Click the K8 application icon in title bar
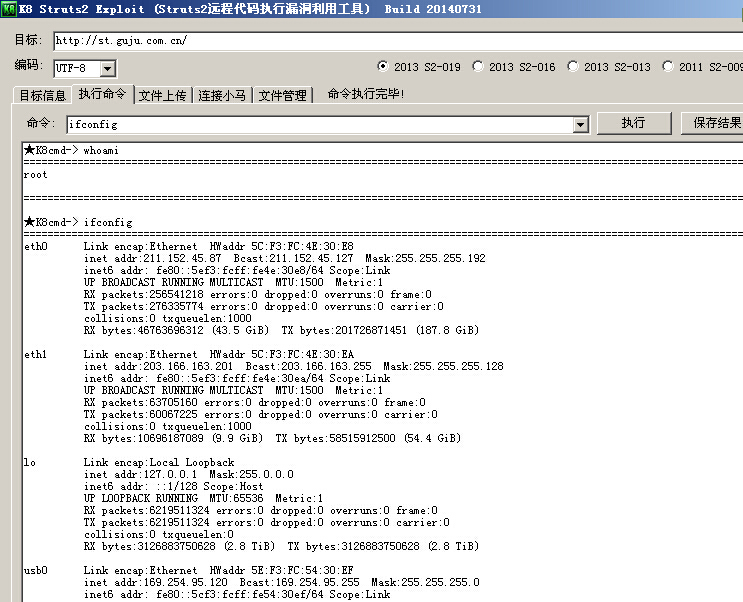Screen dimensions: 743x602 tap(9, 9)
